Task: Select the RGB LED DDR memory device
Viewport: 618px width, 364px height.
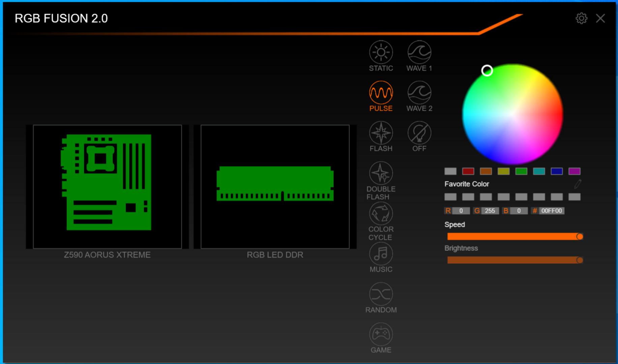Action: (x=275, y=186)
